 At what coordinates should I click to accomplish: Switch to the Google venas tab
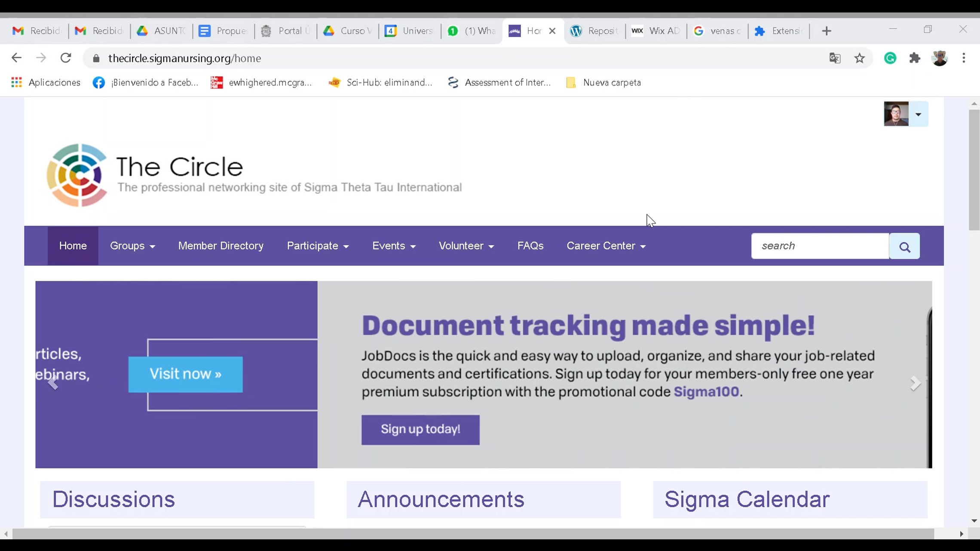tap(717, 31)
